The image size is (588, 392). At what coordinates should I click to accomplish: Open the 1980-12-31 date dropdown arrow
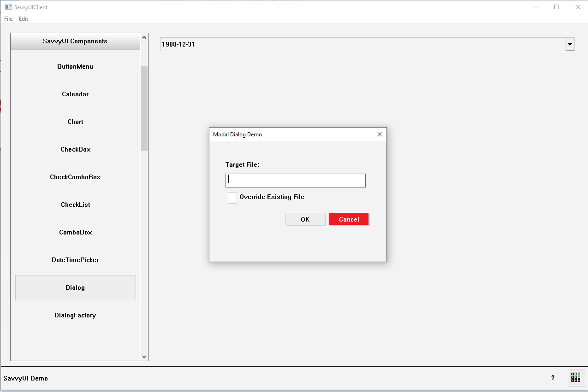[x=570, y=45]
